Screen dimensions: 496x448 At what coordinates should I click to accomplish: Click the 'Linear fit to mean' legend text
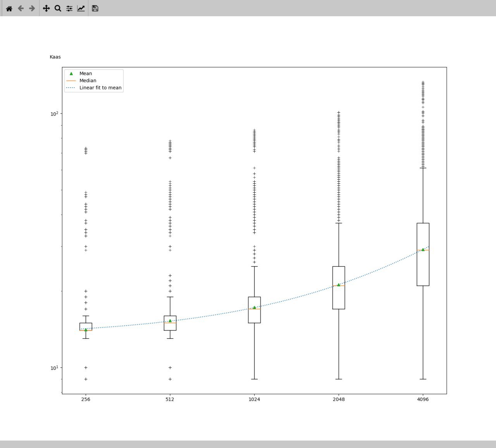point(100,88)
